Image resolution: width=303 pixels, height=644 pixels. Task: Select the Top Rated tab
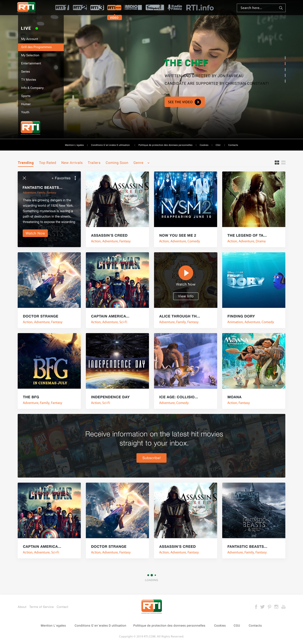[x=48, y=163]
